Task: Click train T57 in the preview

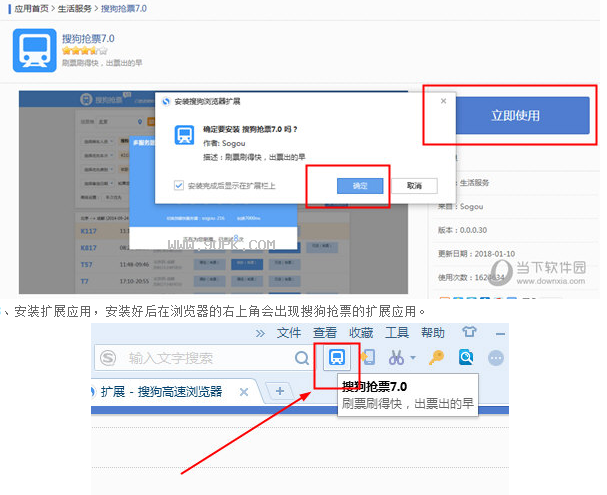Action: 86,265
